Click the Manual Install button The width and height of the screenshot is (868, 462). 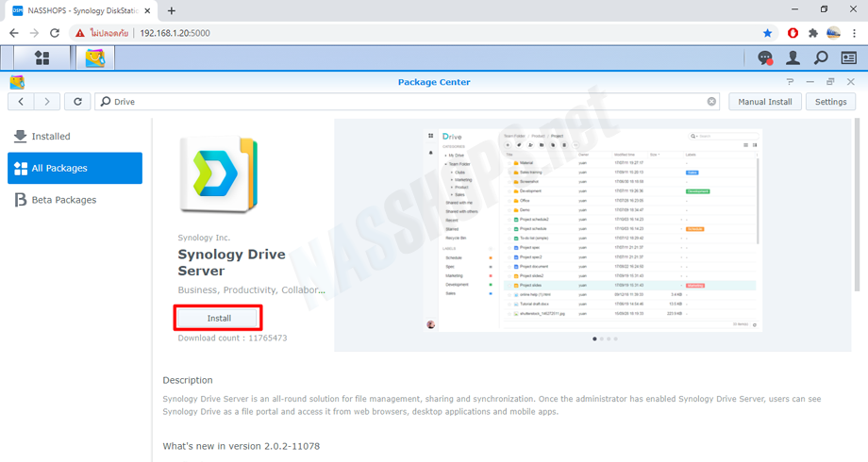pyautogui.click(x=765, y=102)
